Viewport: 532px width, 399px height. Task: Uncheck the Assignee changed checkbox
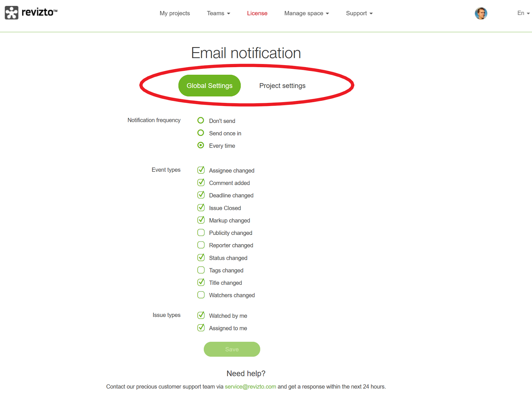point(201,170)
